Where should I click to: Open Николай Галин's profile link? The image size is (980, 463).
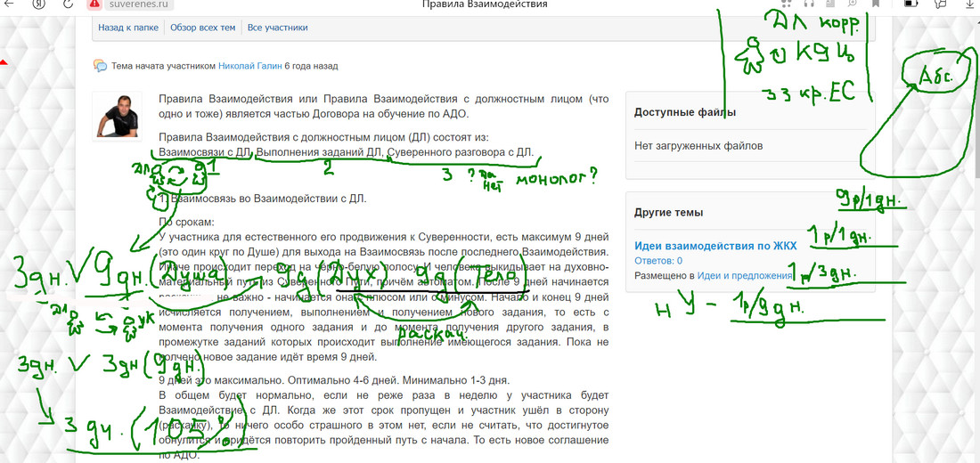tap(249, 66)
